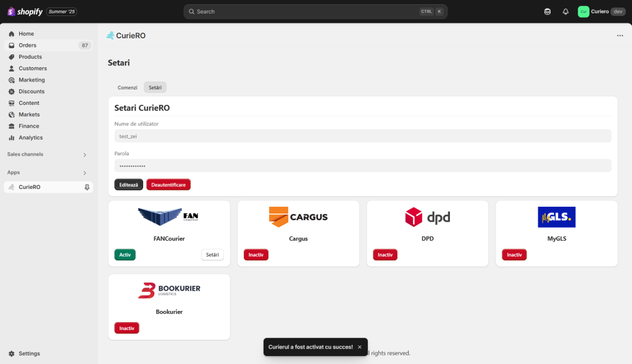
Task: Activate DPD via Inactiv button
Action: pyautogui.click(x=385, y=255)
